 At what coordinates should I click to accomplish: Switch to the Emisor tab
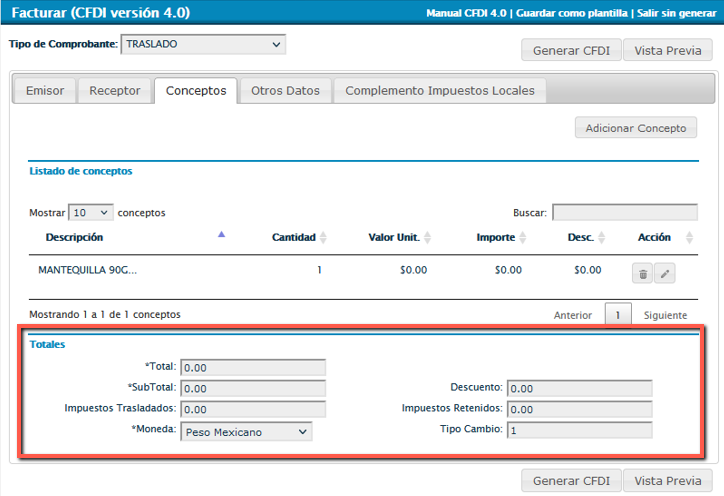pos(45,91)
